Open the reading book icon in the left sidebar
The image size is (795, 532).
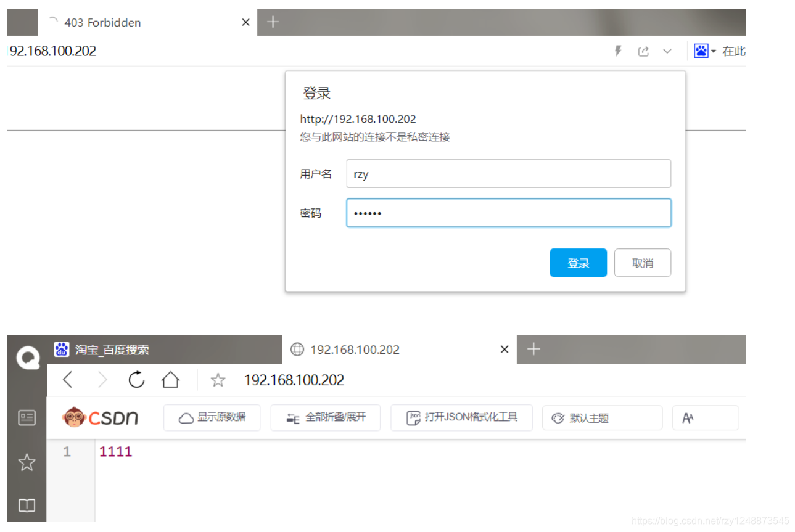pyautogui.click(x=27, y=505)
